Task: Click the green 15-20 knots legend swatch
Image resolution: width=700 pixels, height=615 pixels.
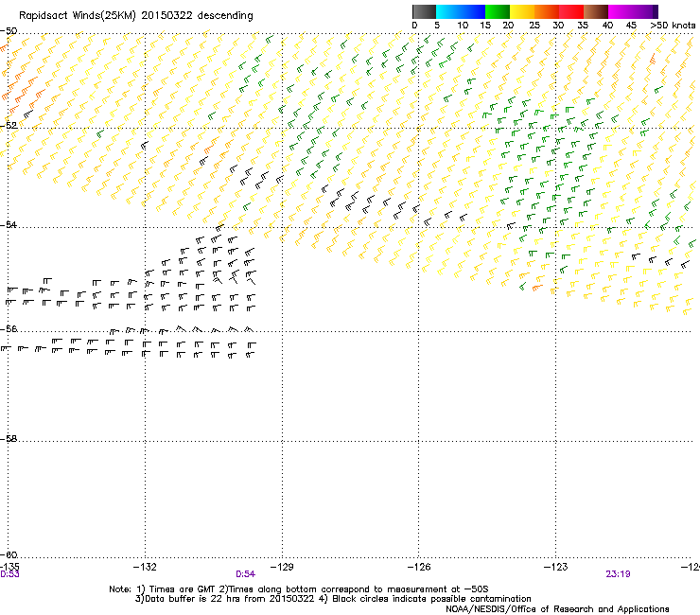Action: click(x=498, y=11)
